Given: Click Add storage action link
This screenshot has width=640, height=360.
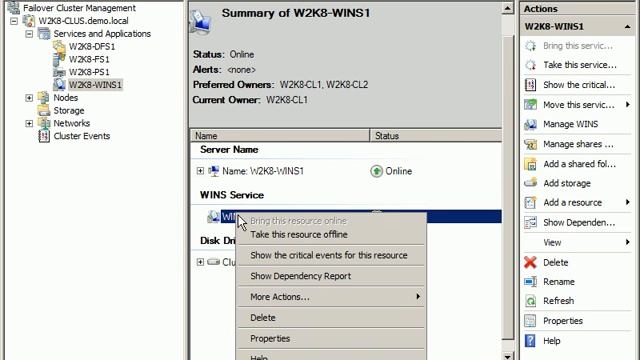Looking at the screenshot, I should pyautogui.click(x=567, y=183).
